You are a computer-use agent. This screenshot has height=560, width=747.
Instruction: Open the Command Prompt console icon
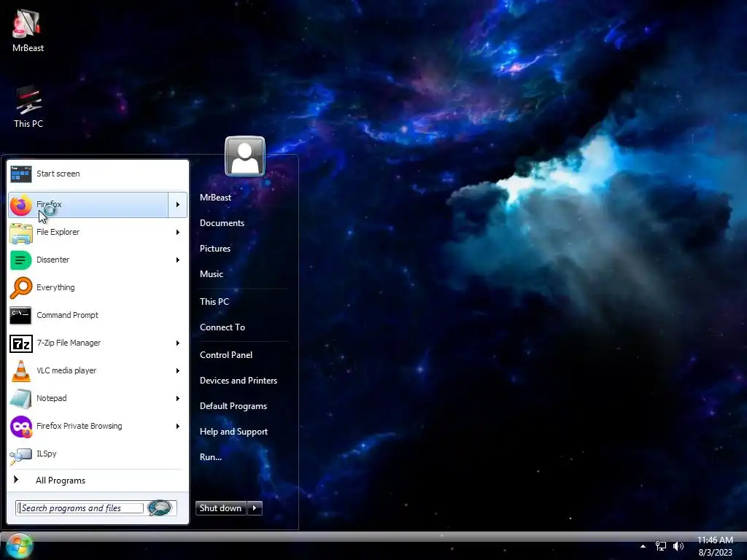point(21,315)
